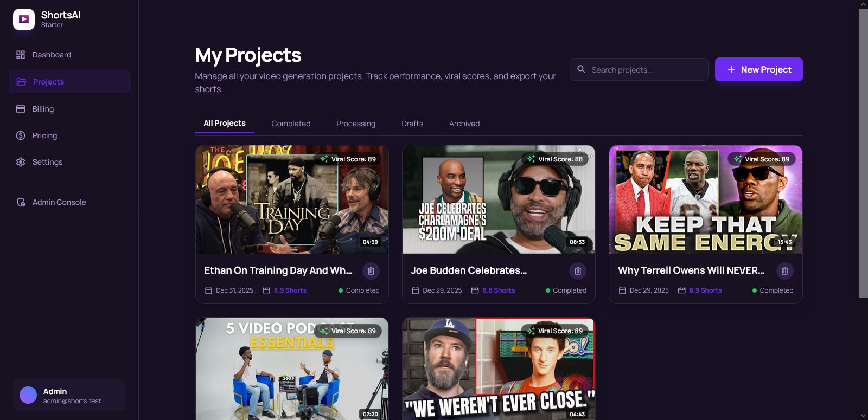868x420 pixels.
Task: Click the Admin avatar circle
Action: 28,395
